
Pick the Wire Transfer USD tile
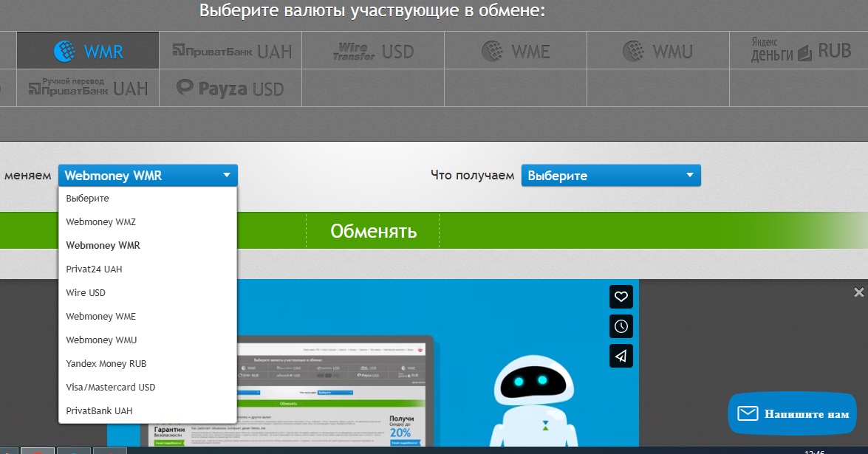click(x=373, y=51)
